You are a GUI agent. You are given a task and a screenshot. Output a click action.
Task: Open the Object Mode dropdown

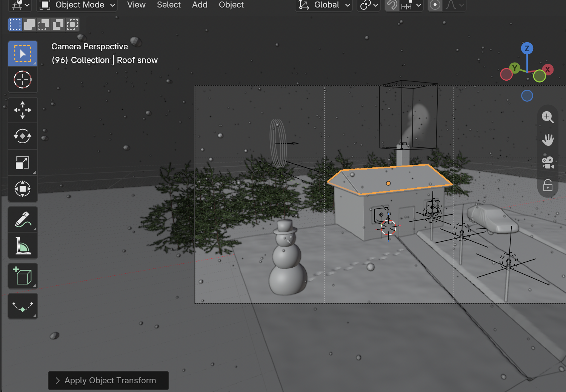pos(77,5)
